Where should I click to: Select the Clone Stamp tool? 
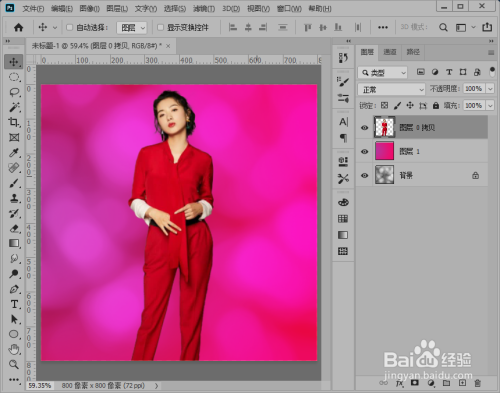(14, 198)
